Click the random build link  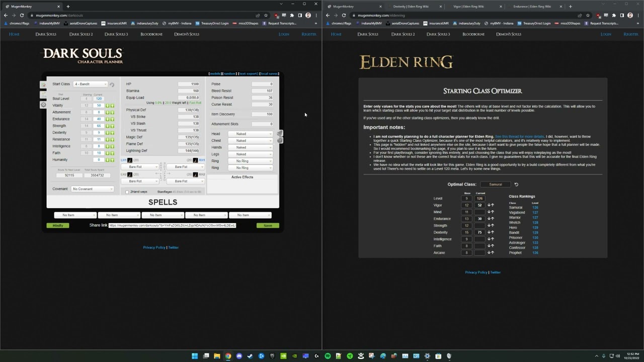[x=229, y=73]
